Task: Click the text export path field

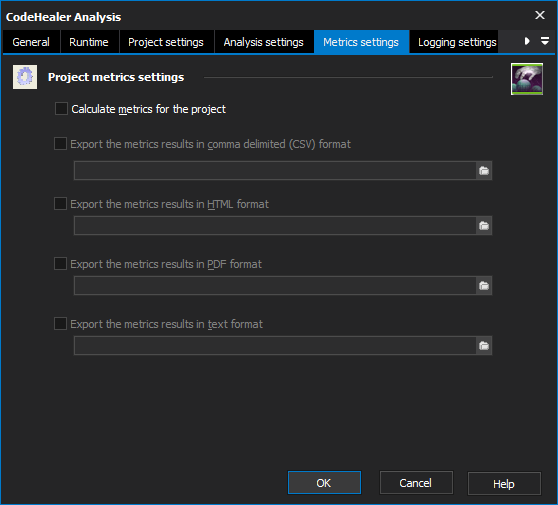Action: 275,346
